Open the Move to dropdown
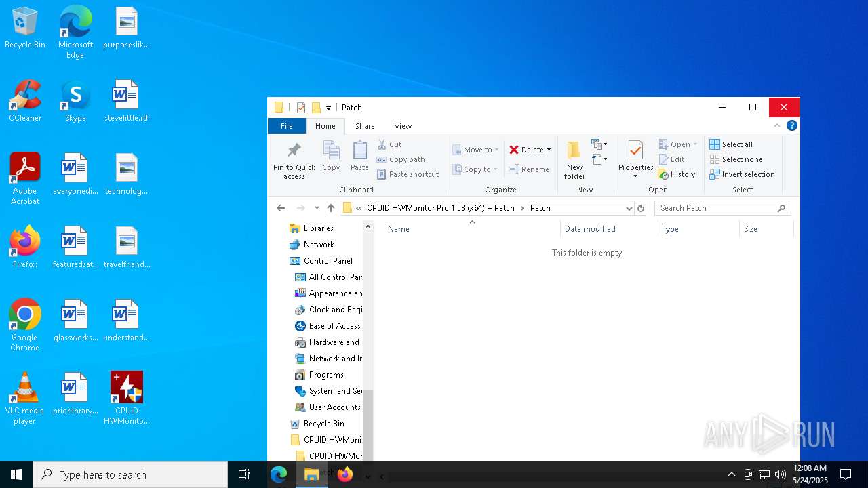Viewport: 868px width, 488px height. tap(476, 150)
